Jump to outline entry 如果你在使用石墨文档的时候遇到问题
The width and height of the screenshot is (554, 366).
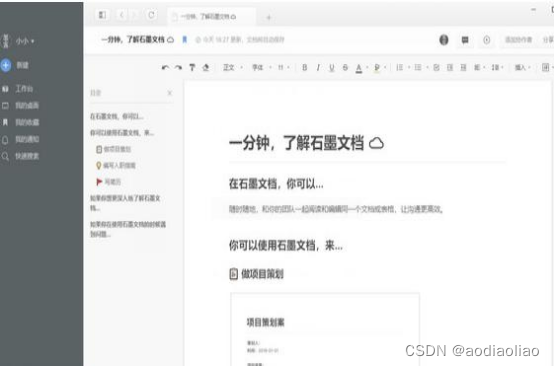point(128,229)
